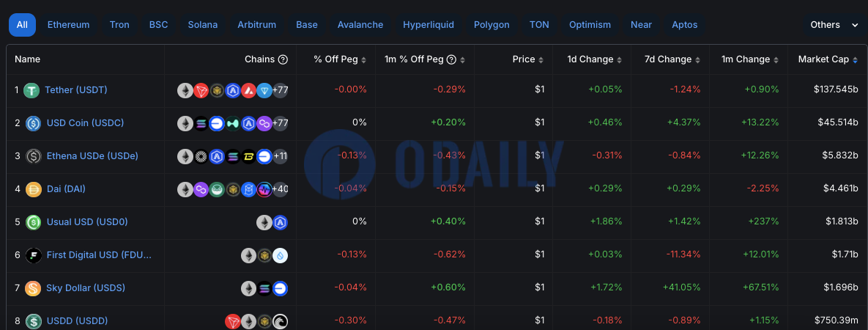
Task: Open the Ethena USDe (USDe) link
Action: click(x=92, y=156)
